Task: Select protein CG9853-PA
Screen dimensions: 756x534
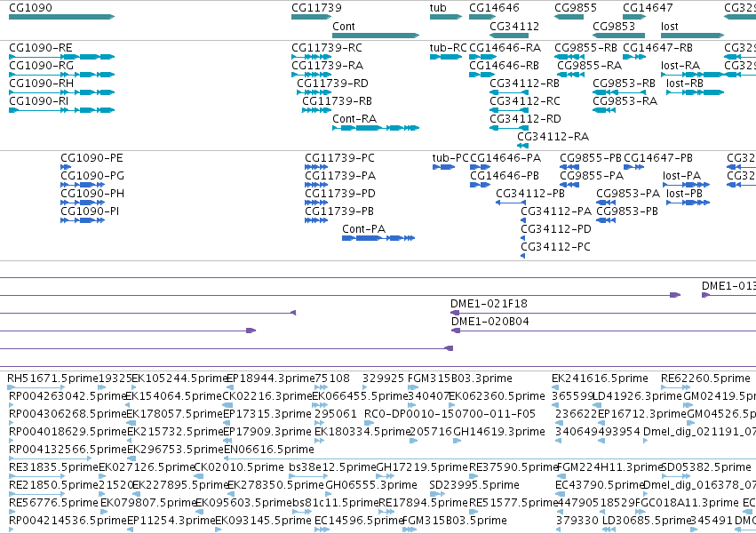Action: (606, 203)
